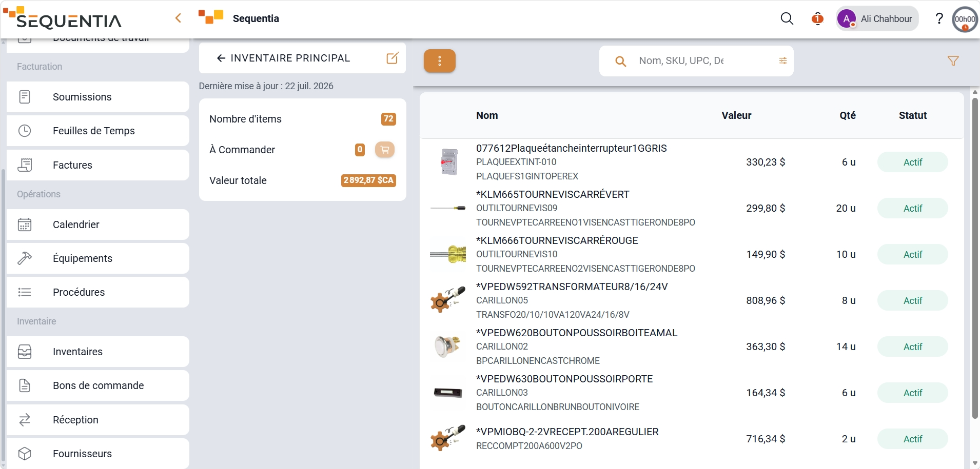The image size is (980, 469).
Task: Open Fournisseurs in the sidebar
Action: (x=97, y=454)
